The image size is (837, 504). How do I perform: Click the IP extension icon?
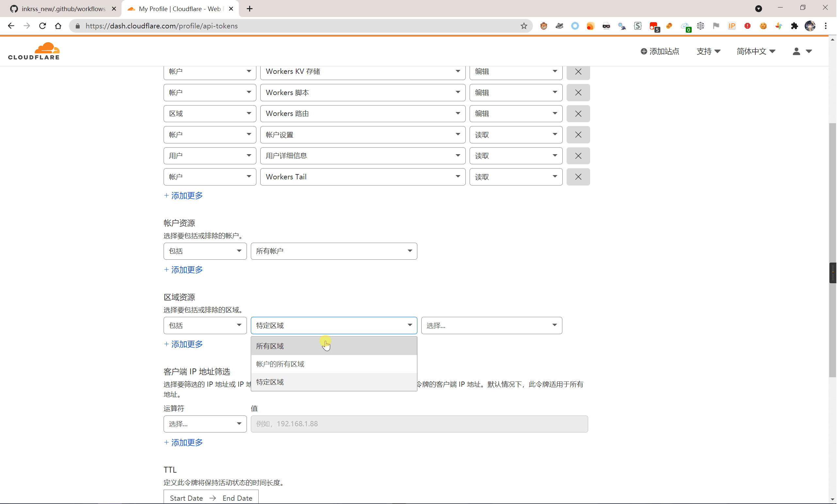tap(732, 26)
